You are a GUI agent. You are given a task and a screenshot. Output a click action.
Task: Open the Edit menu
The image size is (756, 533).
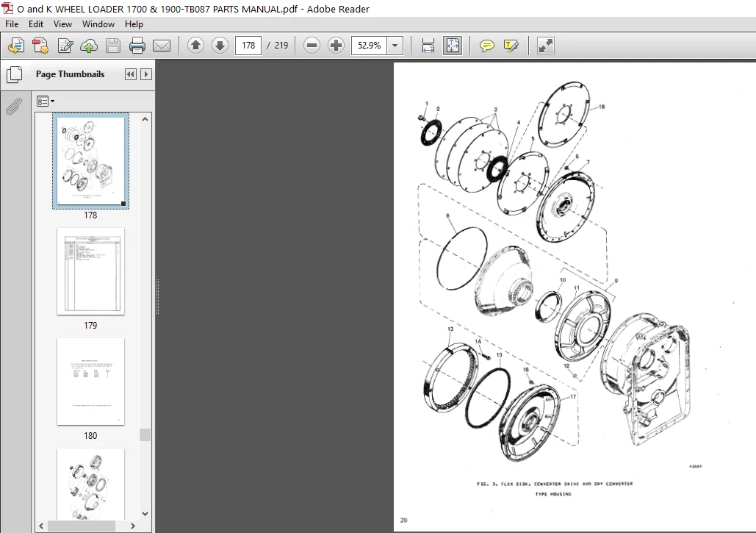[36, 24]
